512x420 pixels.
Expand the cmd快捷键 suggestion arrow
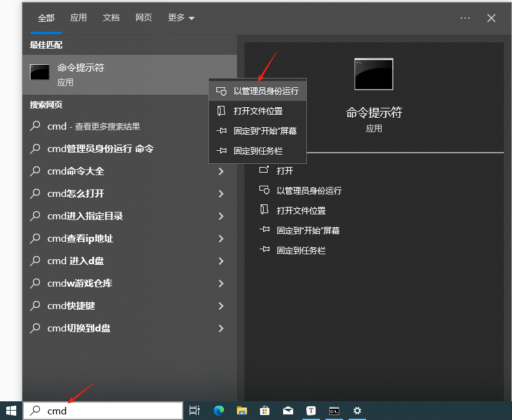pos(221,306)
